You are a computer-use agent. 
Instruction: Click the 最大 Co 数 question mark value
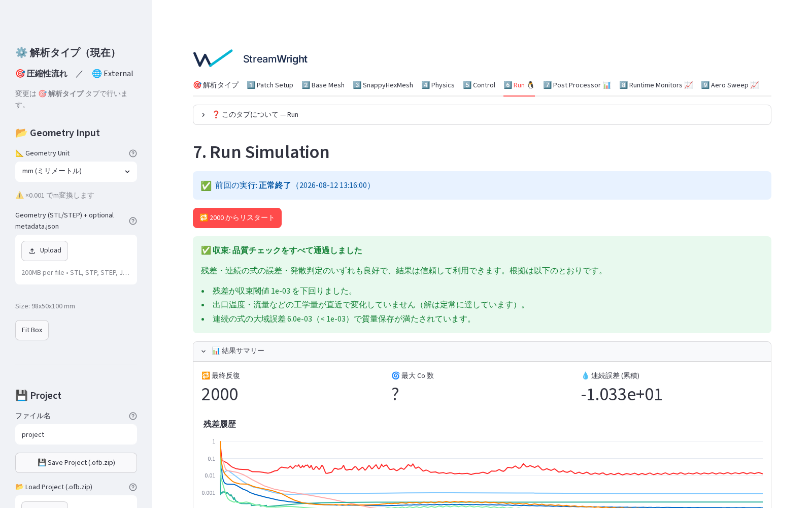pos(395,395)
